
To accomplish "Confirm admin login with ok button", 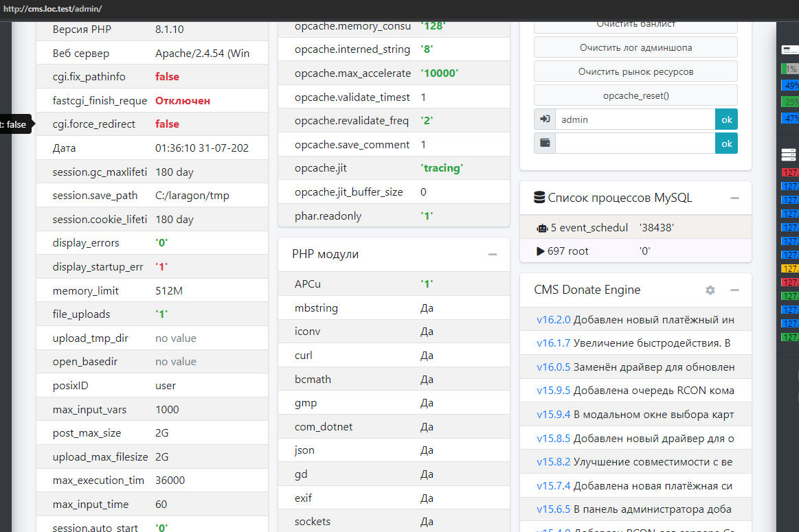I will [x=726, y=119].
